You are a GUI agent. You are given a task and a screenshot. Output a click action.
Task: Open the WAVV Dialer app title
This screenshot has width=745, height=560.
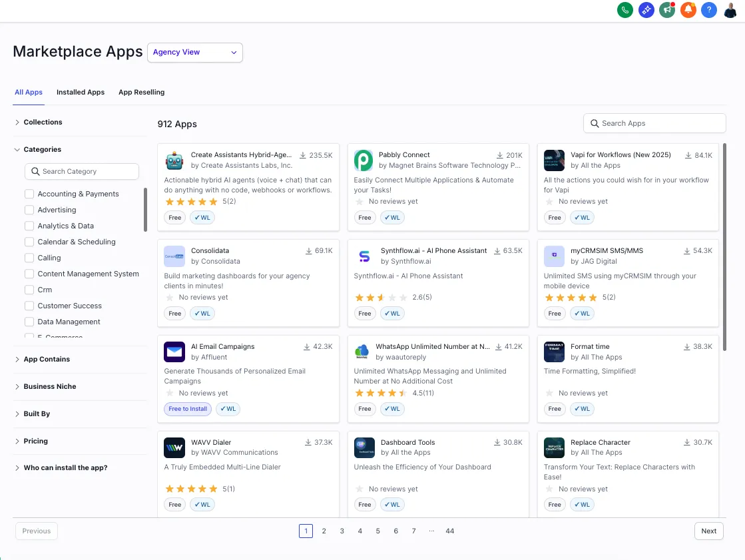[x=211, y=443]
